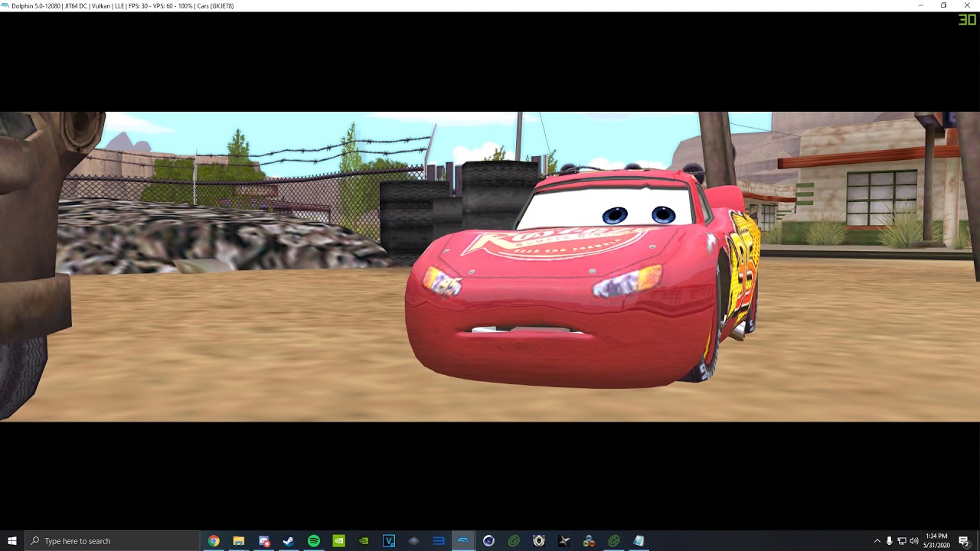The width and height of the screenshot is (980, 551).
Task: Open network status tray icon
Action: (902, 541)
